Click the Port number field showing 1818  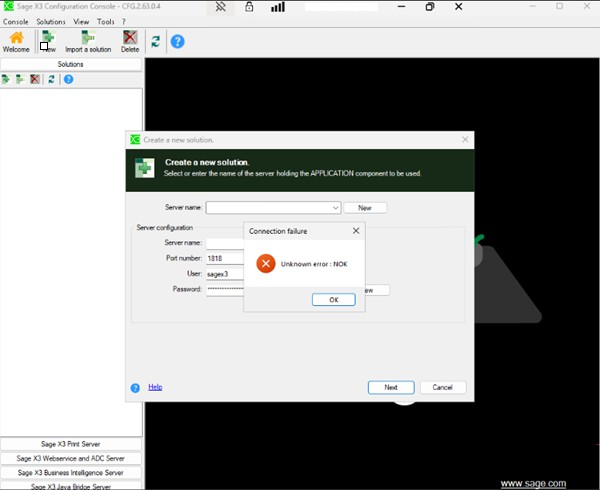coord(225,258)
